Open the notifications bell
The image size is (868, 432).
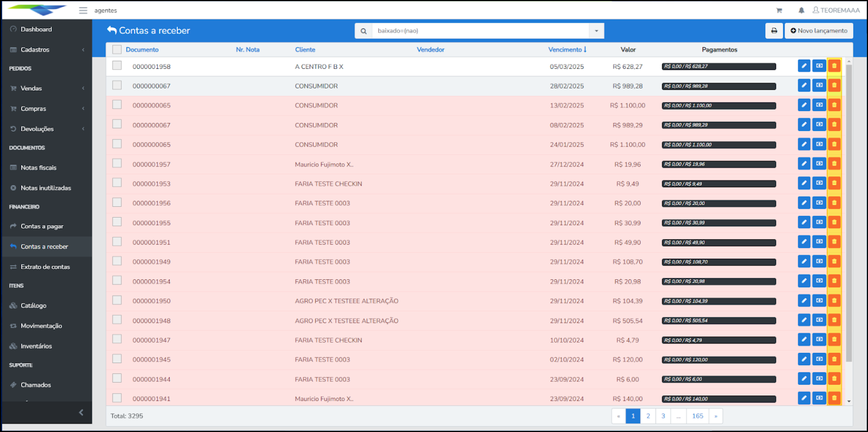pyautogui.click(x=801, y=10)
